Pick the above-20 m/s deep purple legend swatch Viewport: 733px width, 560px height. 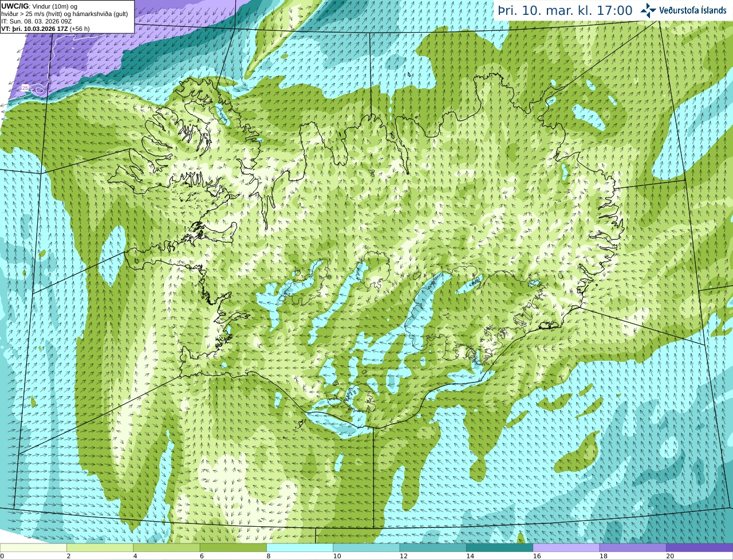click(699, 547)
